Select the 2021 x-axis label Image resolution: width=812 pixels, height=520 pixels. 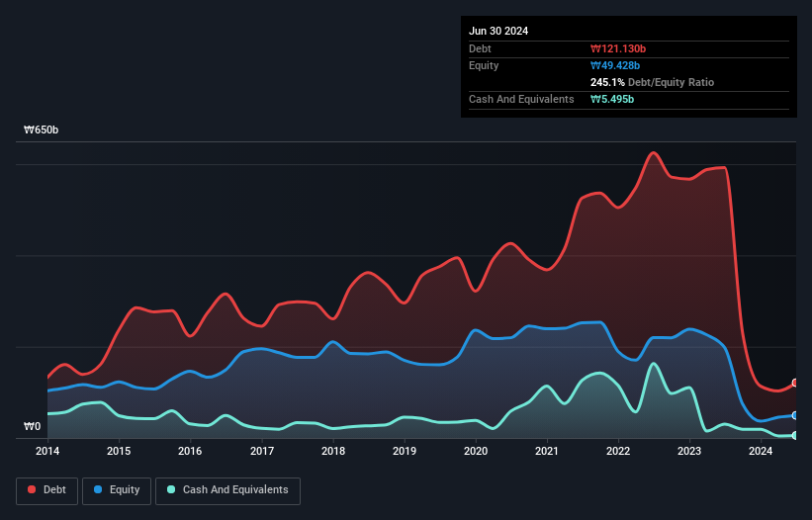point(547,451)
